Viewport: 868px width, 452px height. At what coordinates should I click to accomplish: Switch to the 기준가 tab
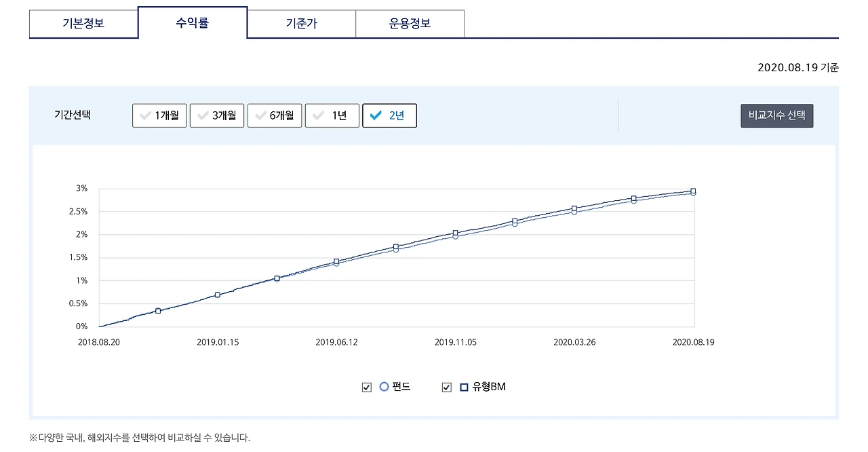coord(301,24)
